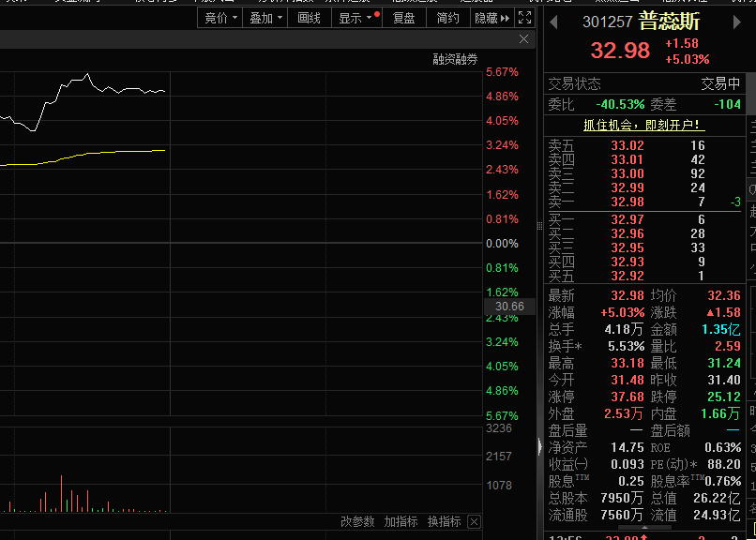The width and height of the screenshot is (756, 540).
Task: Click the 股息率 value 0.76%
Action: pyautogui.click(x=723, y=481)
